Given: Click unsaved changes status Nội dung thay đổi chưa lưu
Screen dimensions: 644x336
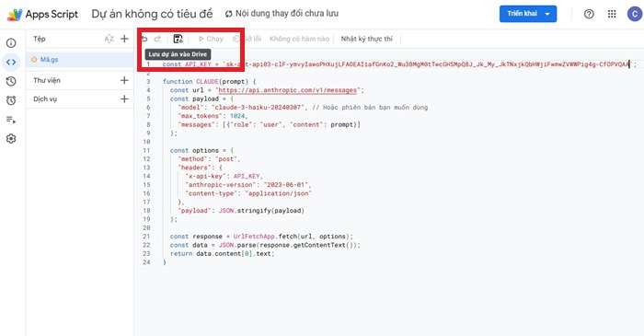Looking at the screenshot, I should (287, 14).
